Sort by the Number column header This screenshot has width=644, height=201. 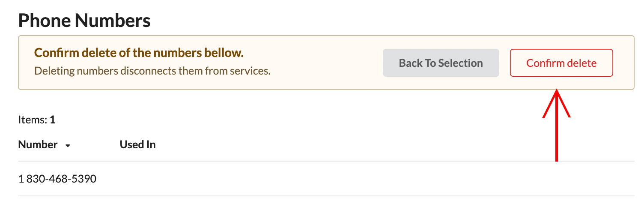pyautogui.click(x=38, y=145)
